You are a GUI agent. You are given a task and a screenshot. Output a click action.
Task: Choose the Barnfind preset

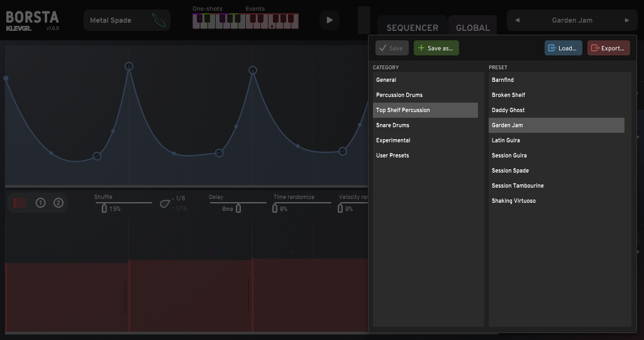pyautogui.click(x=557, y=80)
